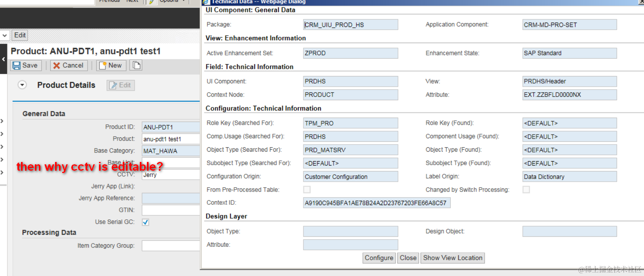644x276 pixels.
Task: Click the product title ANU-PDT1 heading
Action: click(86, 51)
